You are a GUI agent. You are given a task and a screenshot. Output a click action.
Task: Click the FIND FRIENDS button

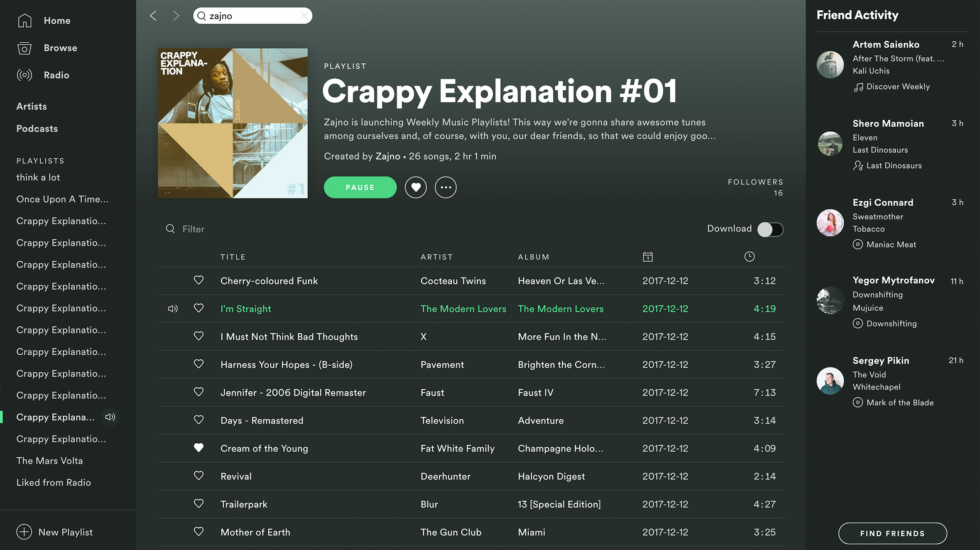[892, 533]
